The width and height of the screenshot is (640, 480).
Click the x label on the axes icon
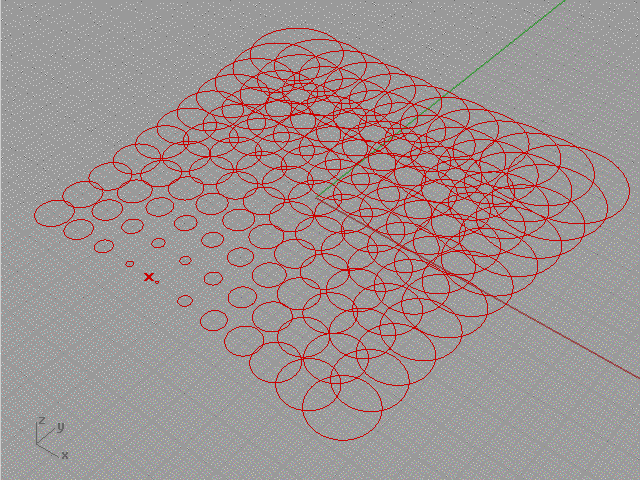[64, 455]
